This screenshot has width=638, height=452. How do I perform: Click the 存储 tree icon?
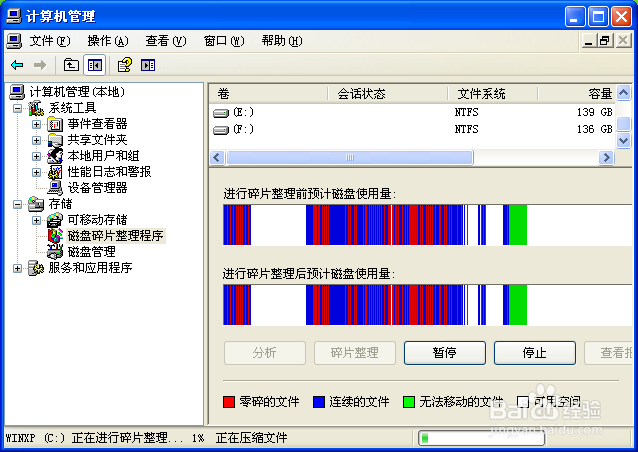[36, 204]
